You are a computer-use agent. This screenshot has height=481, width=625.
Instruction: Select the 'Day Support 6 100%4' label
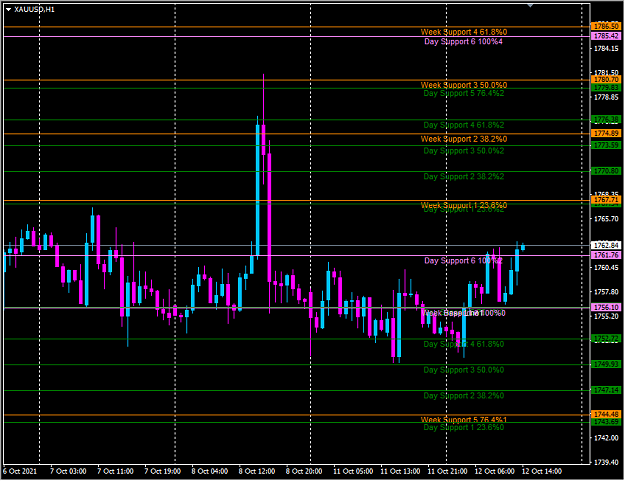463,41
